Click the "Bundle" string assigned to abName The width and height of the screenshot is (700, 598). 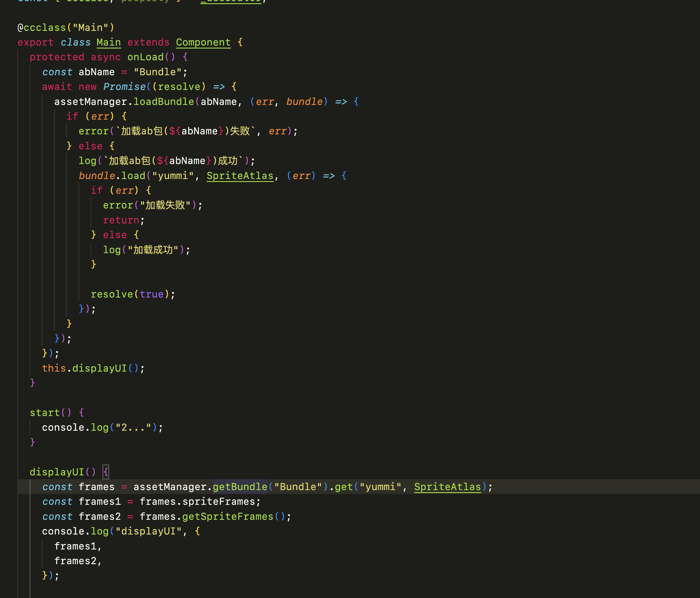pos(158,72)
